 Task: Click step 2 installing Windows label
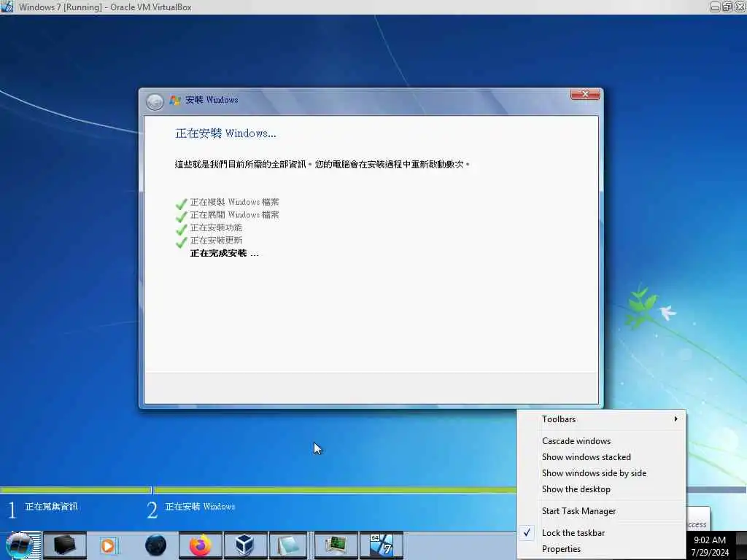pos(200,507)
